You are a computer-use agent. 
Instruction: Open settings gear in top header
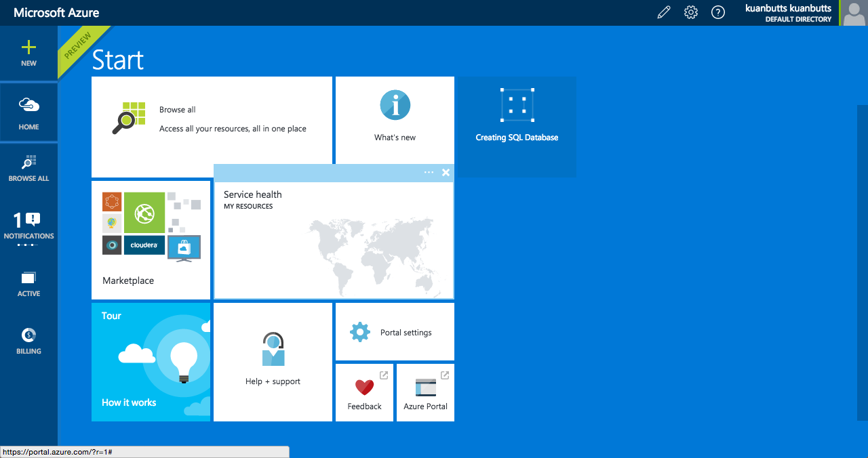coord(691,12)
